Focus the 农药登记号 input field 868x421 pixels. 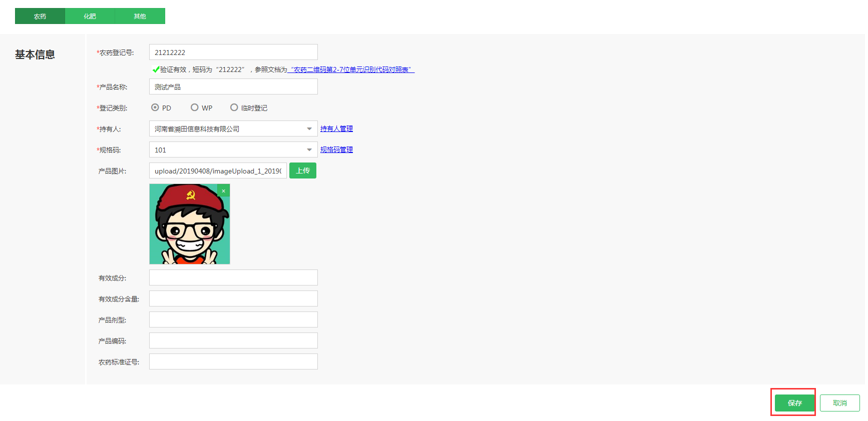pyautogui.click(x=233, y=52)
